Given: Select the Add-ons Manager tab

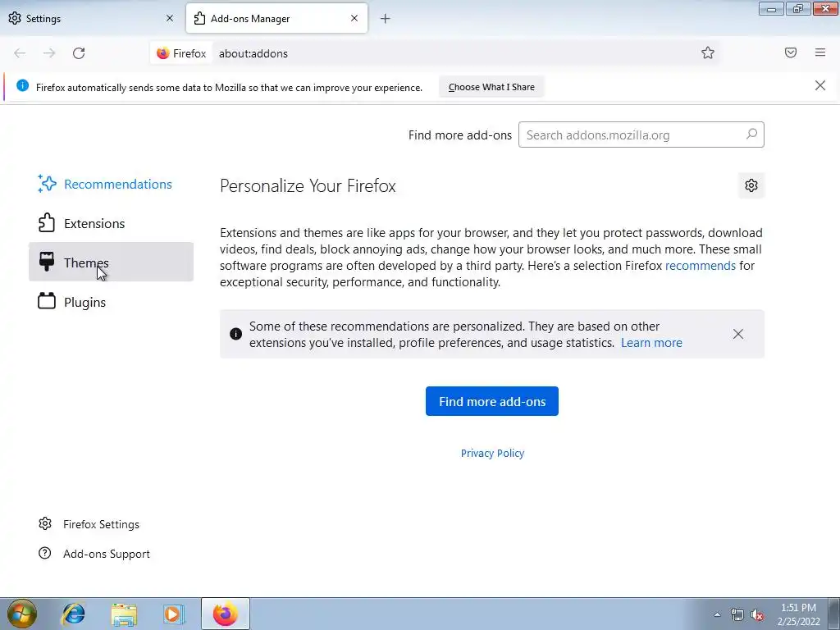Looking at the screenshot, I should (x=276, y=18).
